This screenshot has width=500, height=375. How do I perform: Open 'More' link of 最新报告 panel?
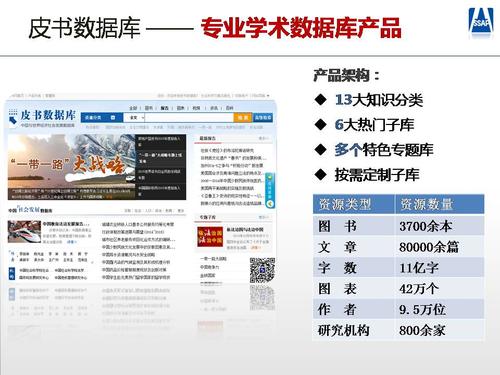click(263, 138)
